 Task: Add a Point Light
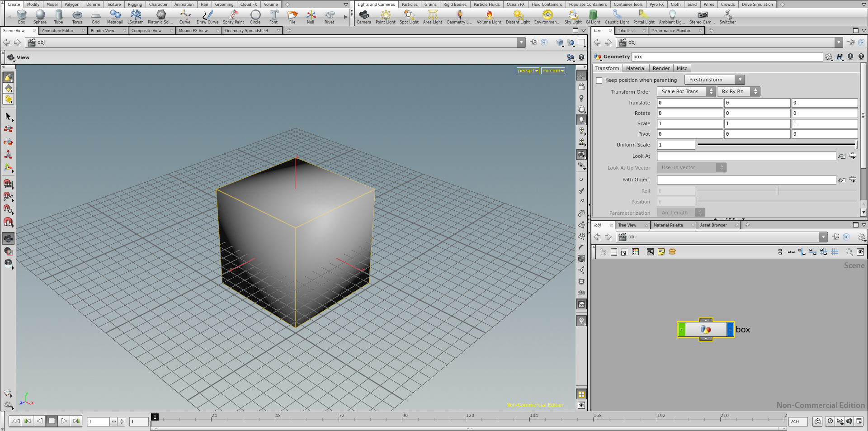click(x=386, y=17)
